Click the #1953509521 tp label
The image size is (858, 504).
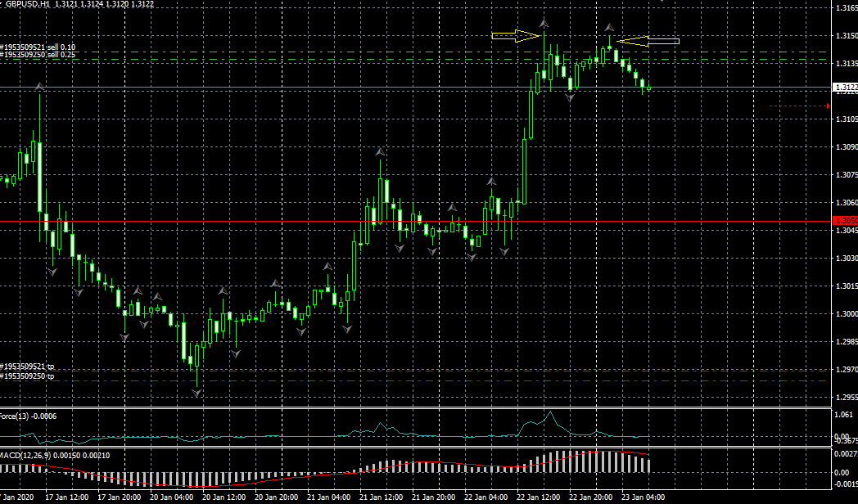(x=27, y=367)
